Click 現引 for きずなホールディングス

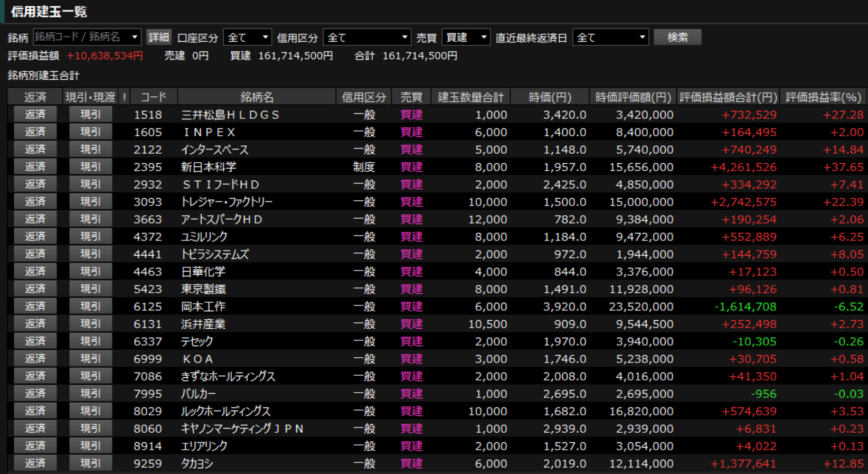90,376
